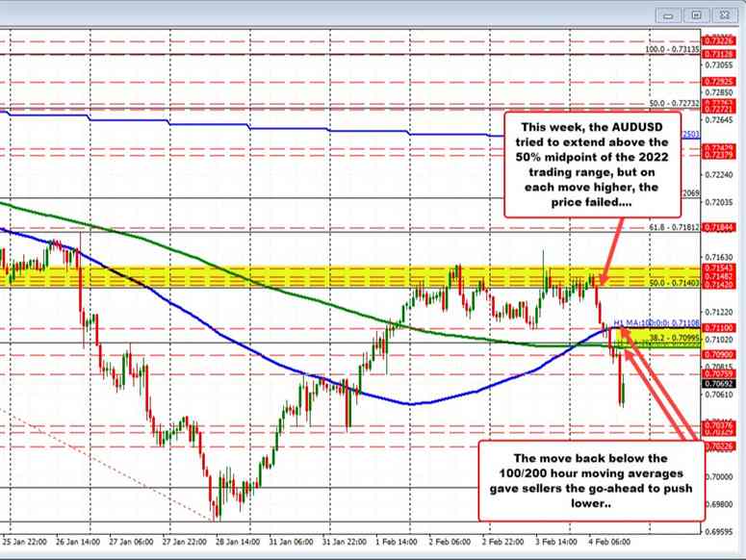Click the 2 Feb 06:00 time label
The image size is (746, 560).
pyautogui.click(x=450, y=542)
